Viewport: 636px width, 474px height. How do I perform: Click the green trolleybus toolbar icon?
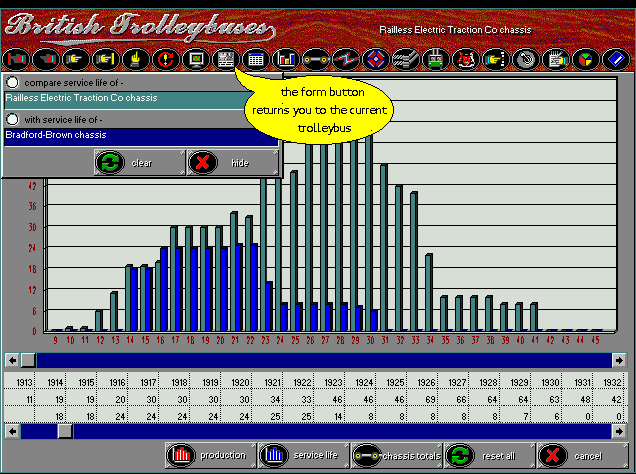435,60
